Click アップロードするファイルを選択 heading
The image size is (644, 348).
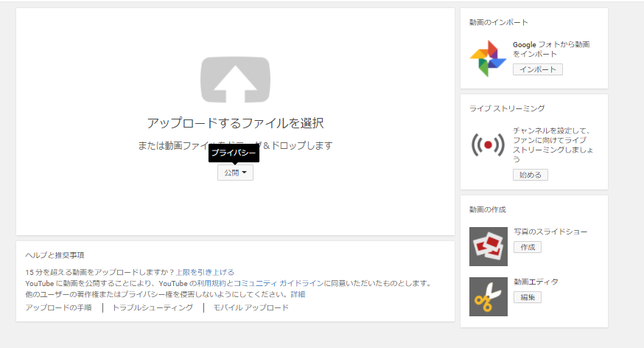click(235, 123)
